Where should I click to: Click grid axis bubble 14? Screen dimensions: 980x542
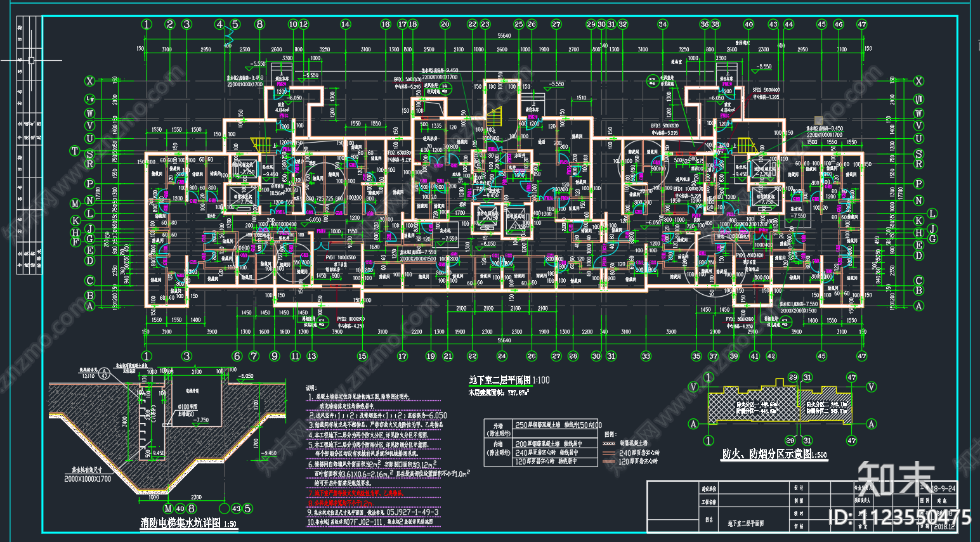pyautogui.click(x=345, y=24)
